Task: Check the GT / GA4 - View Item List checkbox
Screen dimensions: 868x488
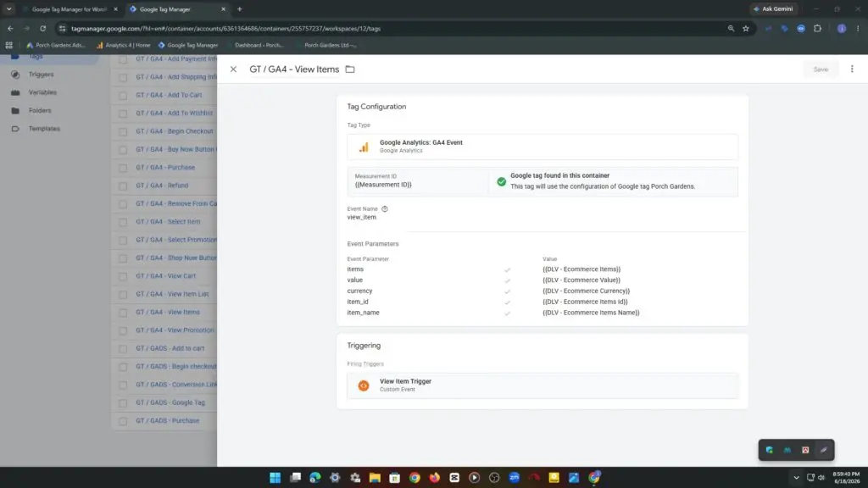Action: 123,294
